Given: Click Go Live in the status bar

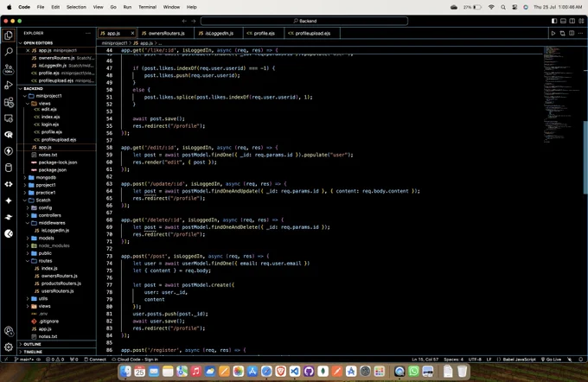Looking at the screenshot, I should [552, 360].
